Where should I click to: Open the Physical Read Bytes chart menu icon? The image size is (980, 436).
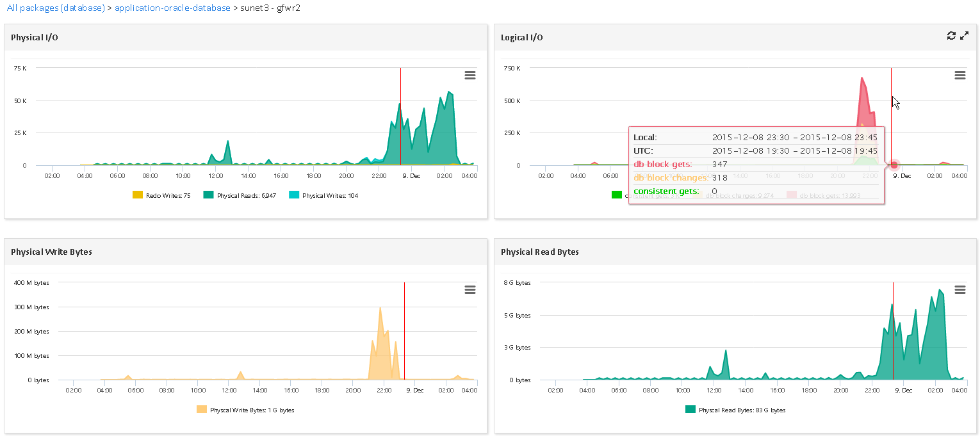point(960,289)
